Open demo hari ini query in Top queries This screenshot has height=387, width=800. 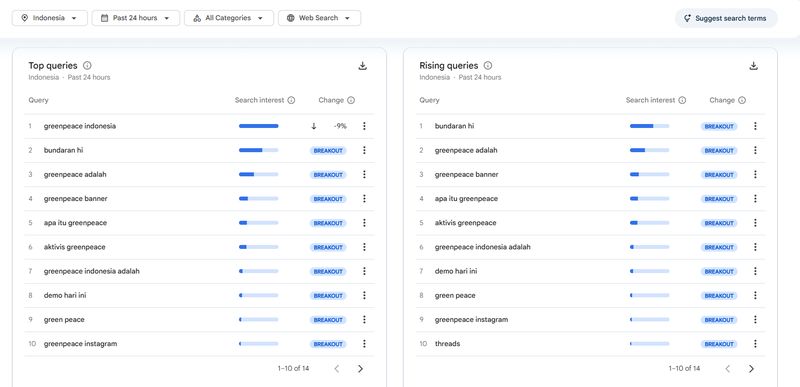tap(65, 295)
